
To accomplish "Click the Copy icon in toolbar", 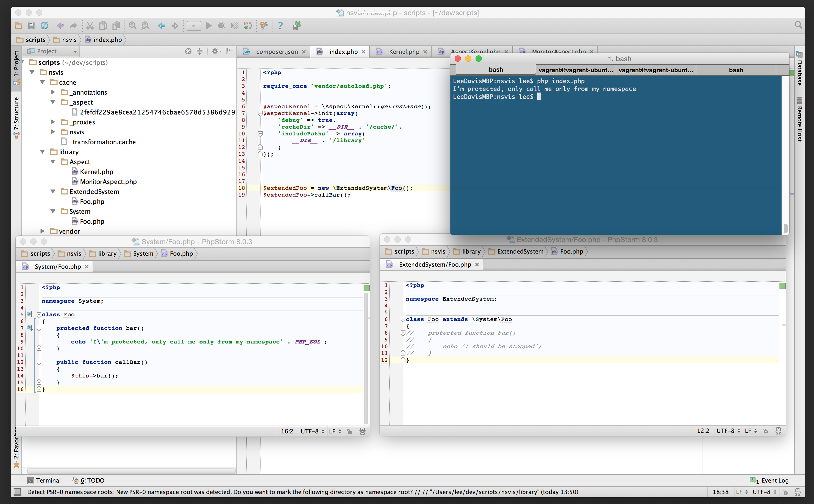I will click(x=103, y=26).
